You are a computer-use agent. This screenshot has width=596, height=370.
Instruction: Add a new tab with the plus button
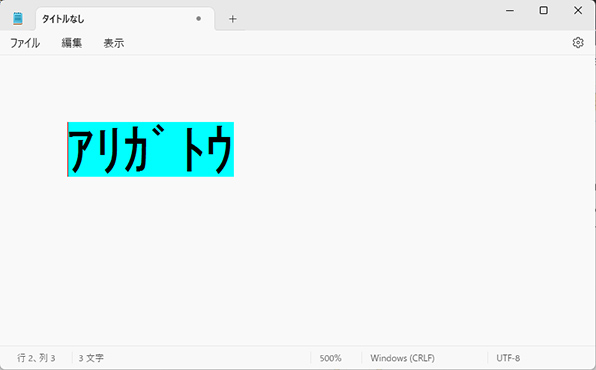coord(233,19)
